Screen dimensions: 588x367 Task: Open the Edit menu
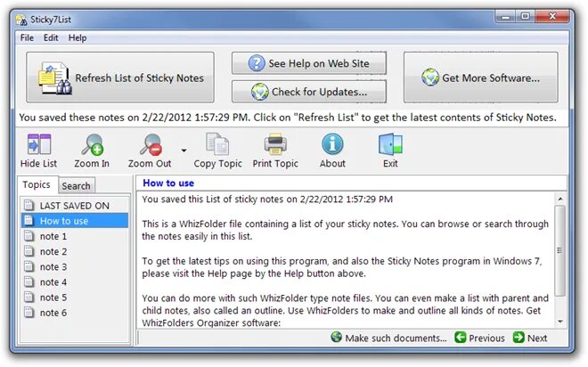pyautogui.click(x=51, y=38)
